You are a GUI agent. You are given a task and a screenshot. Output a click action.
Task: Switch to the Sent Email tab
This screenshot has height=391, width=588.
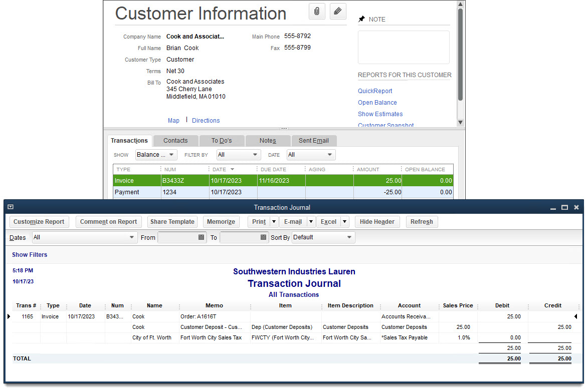pos(314,141)
